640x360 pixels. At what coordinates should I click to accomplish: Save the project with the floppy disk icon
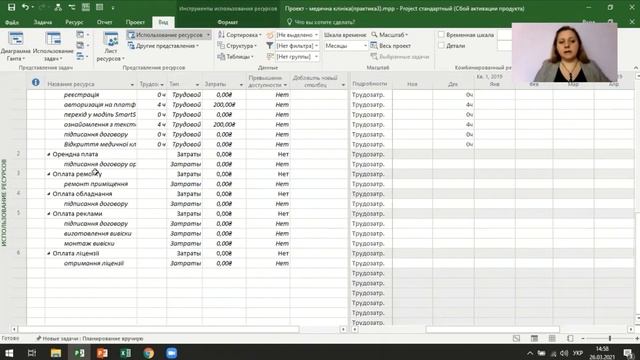pyautogui.click(x=11, y=7)
